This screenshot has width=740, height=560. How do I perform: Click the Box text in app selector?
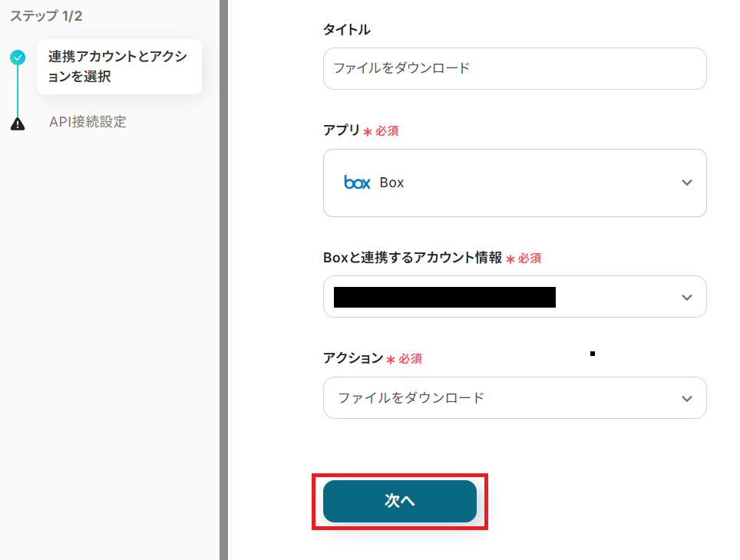tap(391, 183)
